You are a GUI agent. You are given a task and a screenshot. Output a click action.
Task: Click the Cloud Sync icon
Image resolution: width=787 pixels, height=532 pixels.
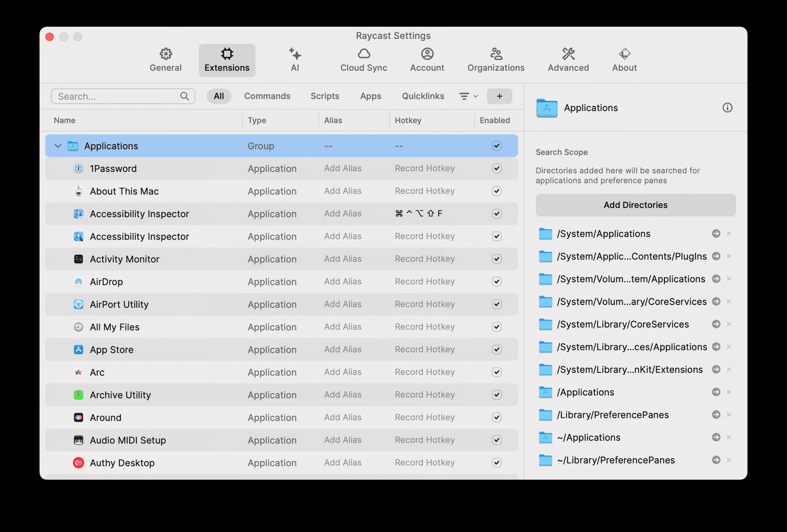point(364,59)
